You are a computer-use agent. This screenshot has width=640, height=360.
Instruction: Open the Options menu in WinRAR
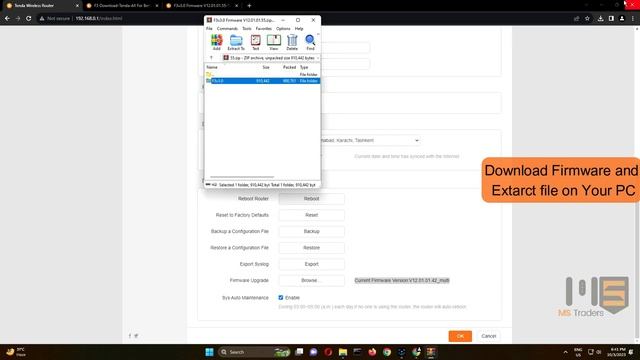[283, 29]
